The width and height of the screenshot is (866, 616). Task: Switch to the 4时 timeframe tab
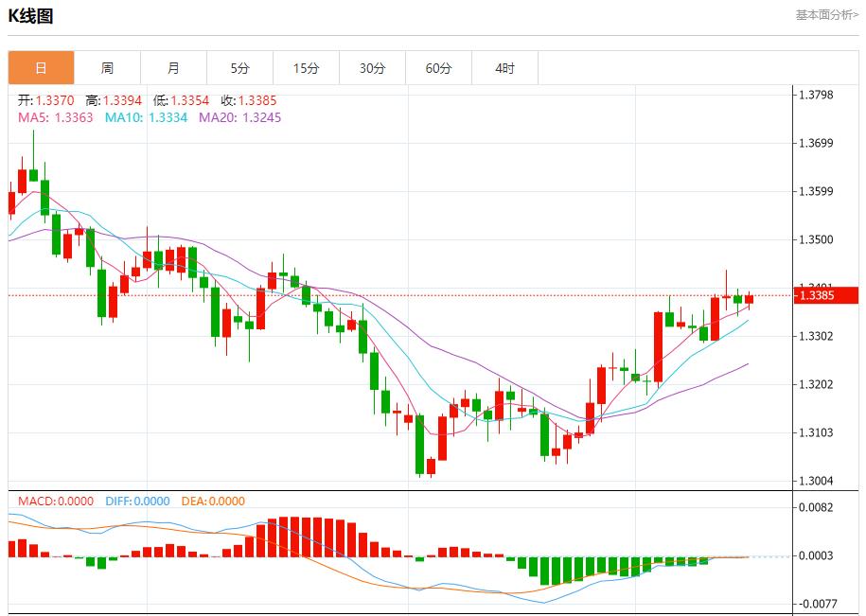[x=504, y=68]
